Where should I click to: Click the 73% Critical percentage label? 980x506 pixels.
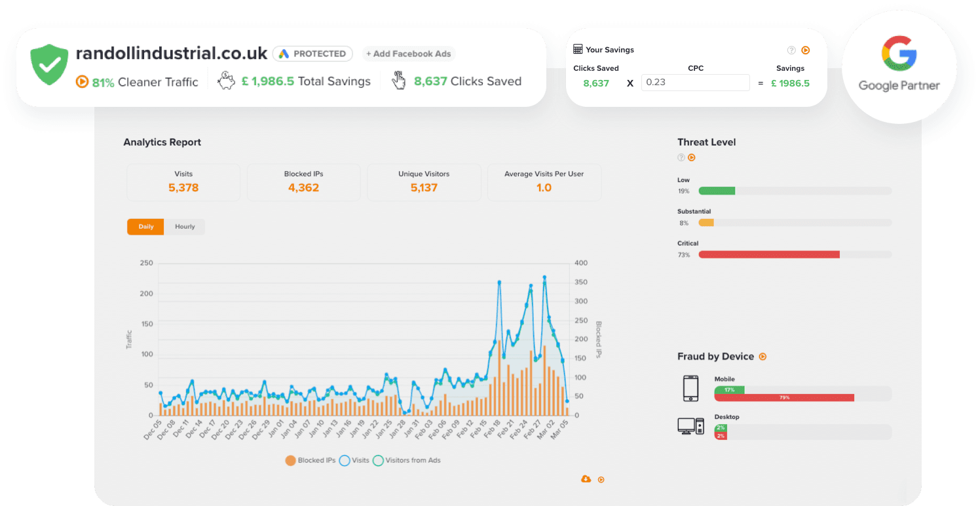point(684,255)
